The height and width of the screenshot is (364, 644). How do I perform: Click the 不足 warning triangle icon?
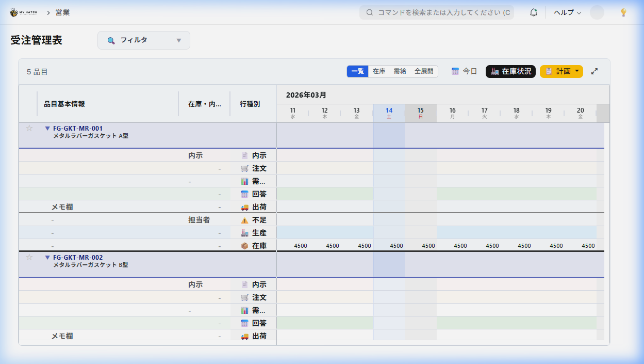[x=246, y=219]
